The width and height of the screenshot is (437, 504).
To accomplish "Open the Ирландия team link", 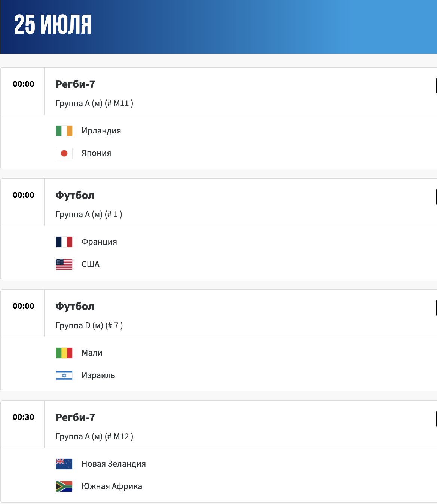I will 101,131.
